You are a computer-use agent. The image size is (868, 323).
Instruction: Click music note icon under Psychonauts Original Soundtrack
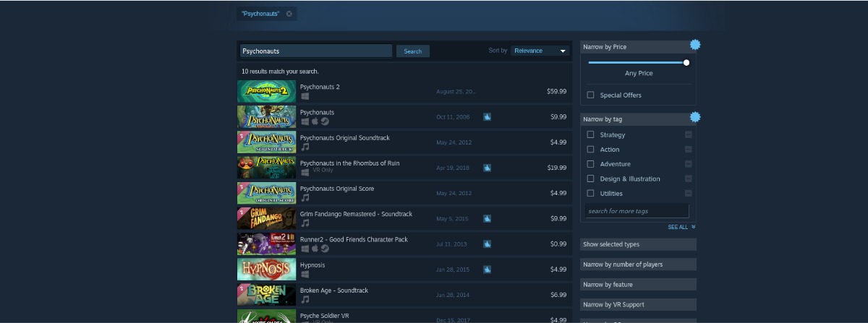pos(305,147)
